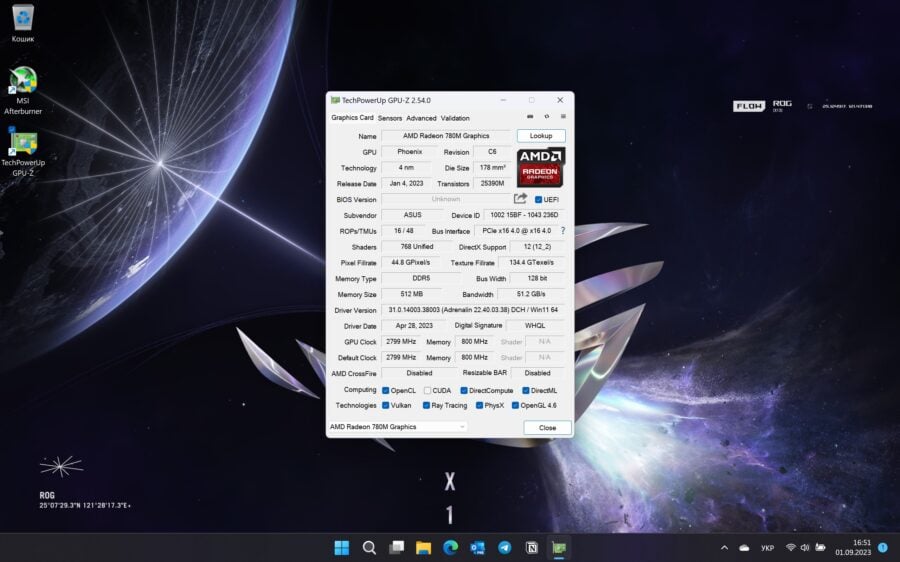Toggle the PhysX checkbox
900x562 pixels.
(479, 405)
